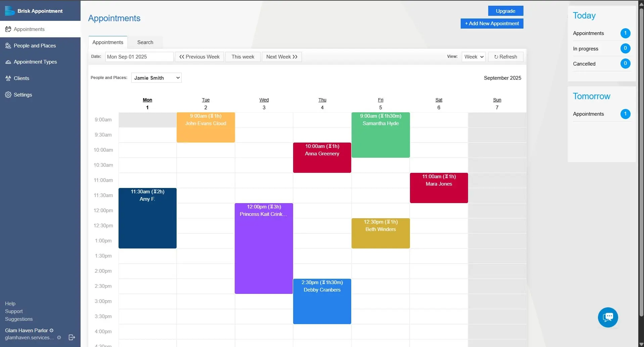
Task: Click the Tue day header link
Action: pos(206,100)
